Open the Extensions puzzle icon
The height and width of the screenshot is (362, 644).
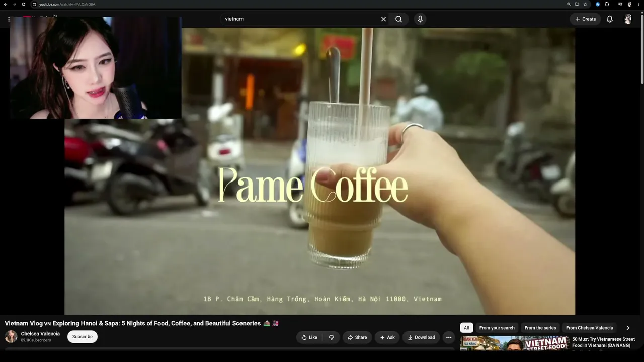coord(607,4)
